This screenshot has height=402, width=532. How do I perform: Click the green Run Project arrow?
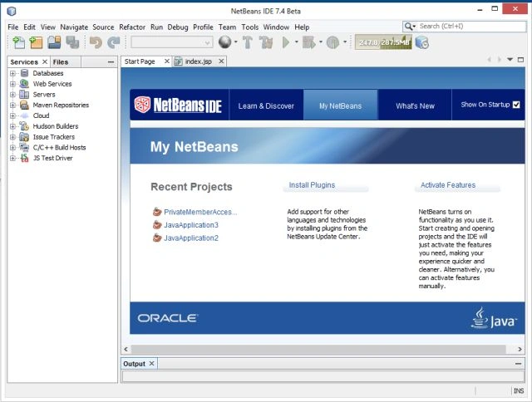pos(286,42)
